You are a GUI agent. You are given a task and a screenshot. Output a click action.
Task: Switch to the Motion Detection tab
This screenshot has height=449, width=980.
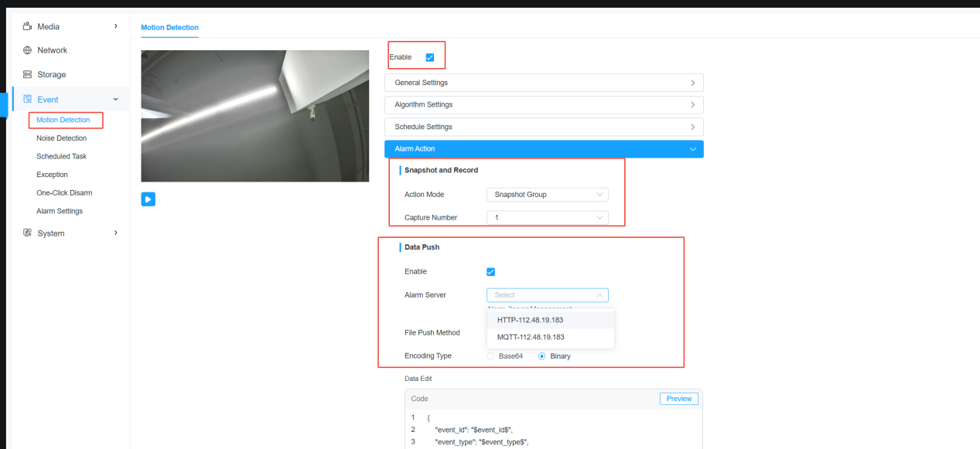click(x=169, y=28)
